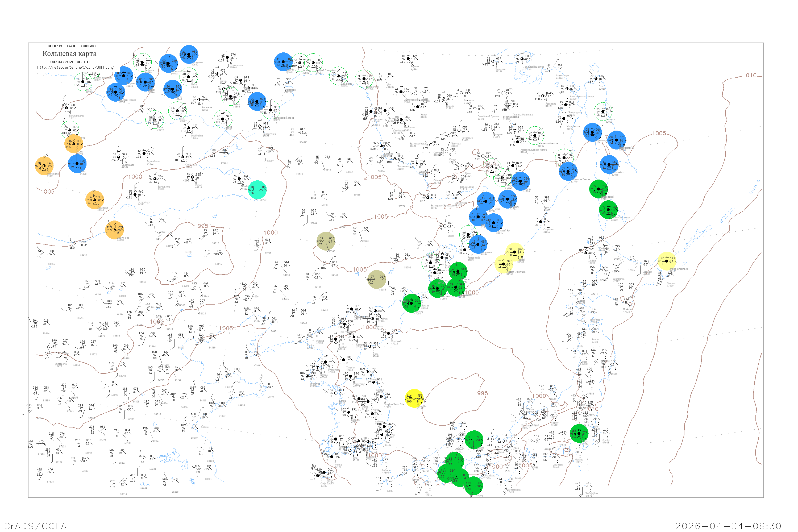Click the 'Кольцевая карта' map title

[x=69, y=54]
